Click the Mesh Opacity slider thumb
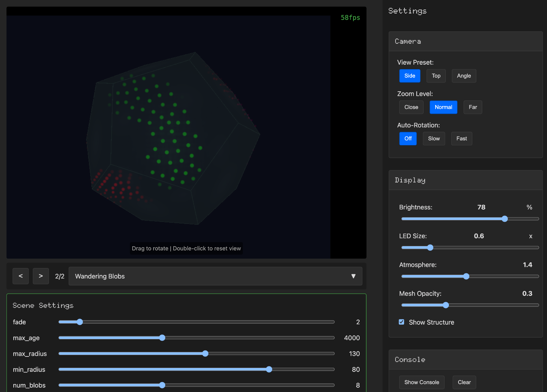This screenshot has width=547, height=392. point(445,305)
